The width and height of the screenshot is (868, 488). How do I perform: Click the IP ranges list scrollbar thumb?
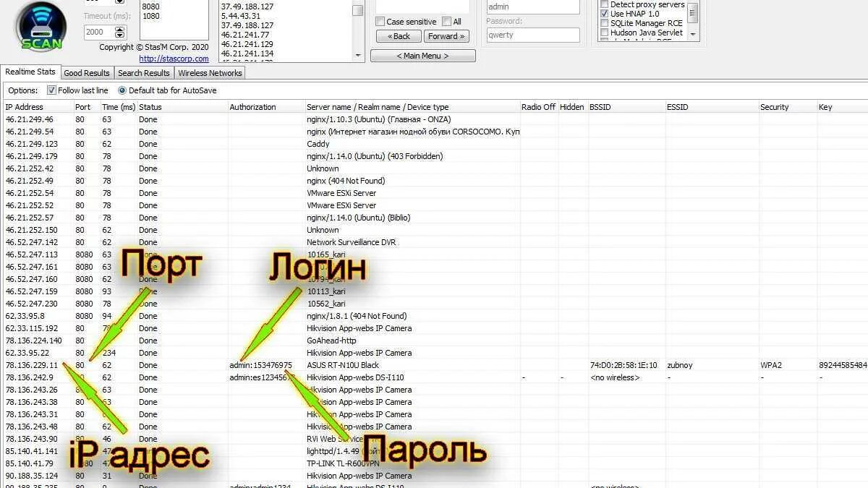(358, 9)
